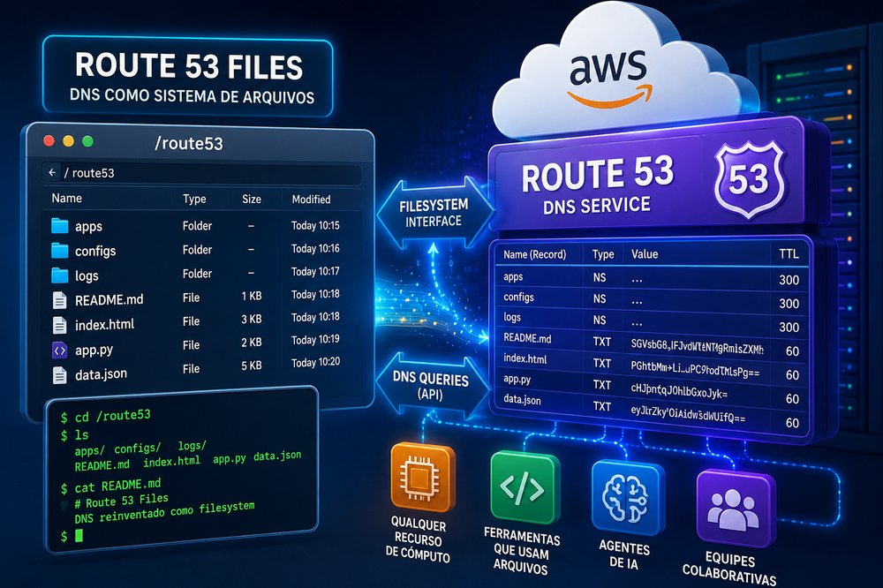Open the apps folder icon
The image size is (883, 588).
point(60,226)
